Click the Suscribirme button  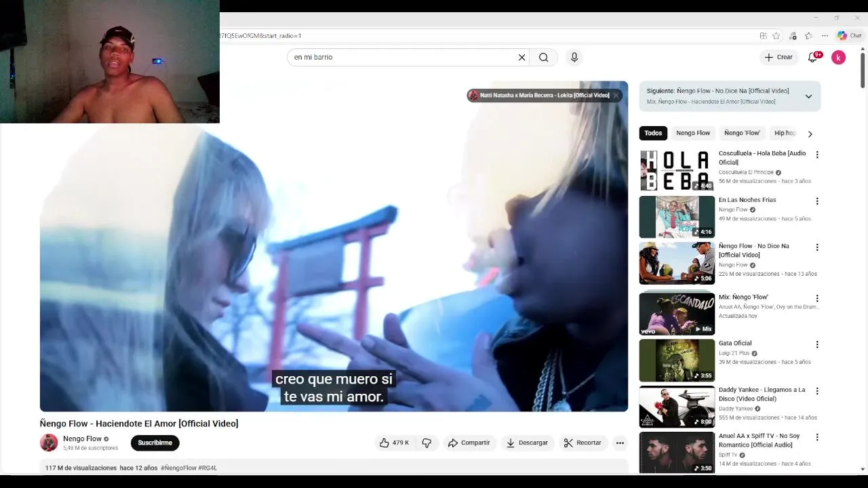coord(155,443)
